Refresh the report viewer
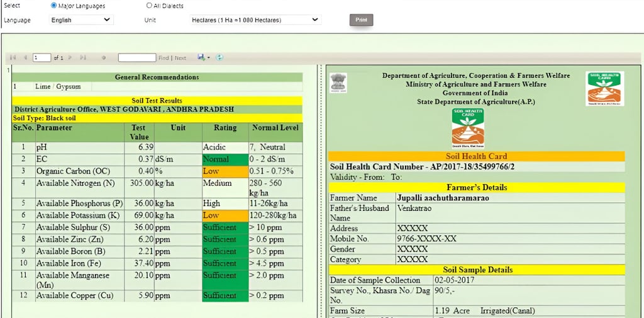 click(219, 57)
